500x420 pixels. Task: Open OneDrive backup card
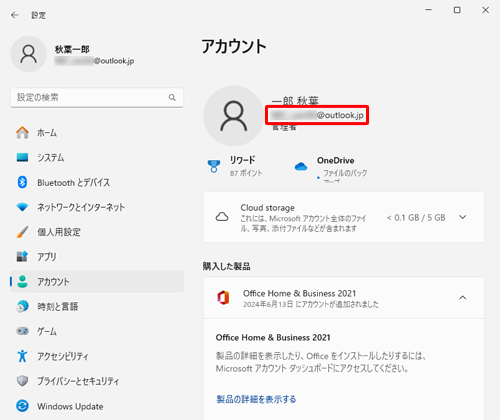(331, 168)
